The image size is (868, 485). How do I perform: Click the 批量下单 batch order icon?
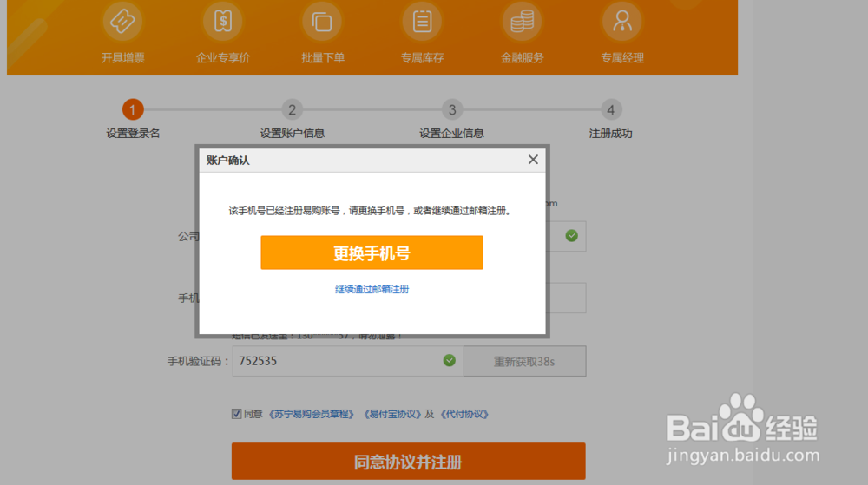coord(322,22)
